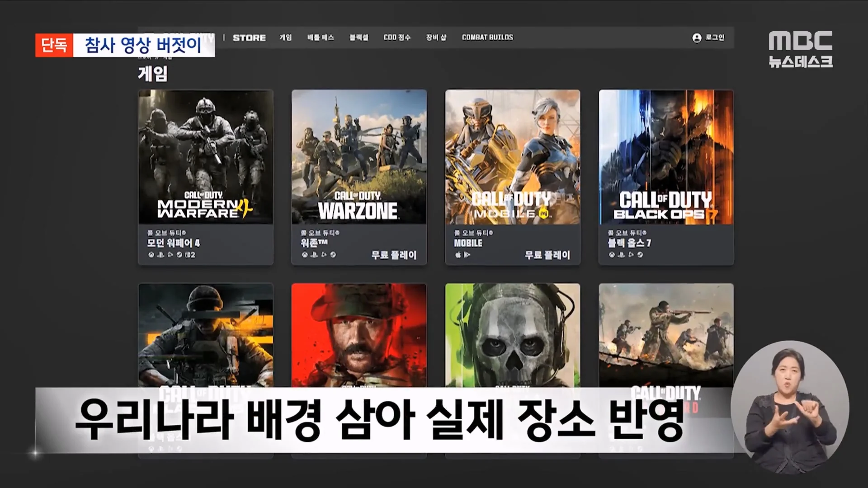Viewport: 868px width, 488px height.
Task: Open the red Captain Price cover thumbnail
Action: coord(359,335)
